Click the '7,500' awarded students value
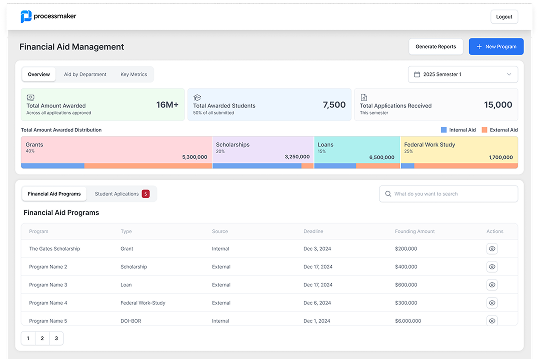 tap(334, 105)
